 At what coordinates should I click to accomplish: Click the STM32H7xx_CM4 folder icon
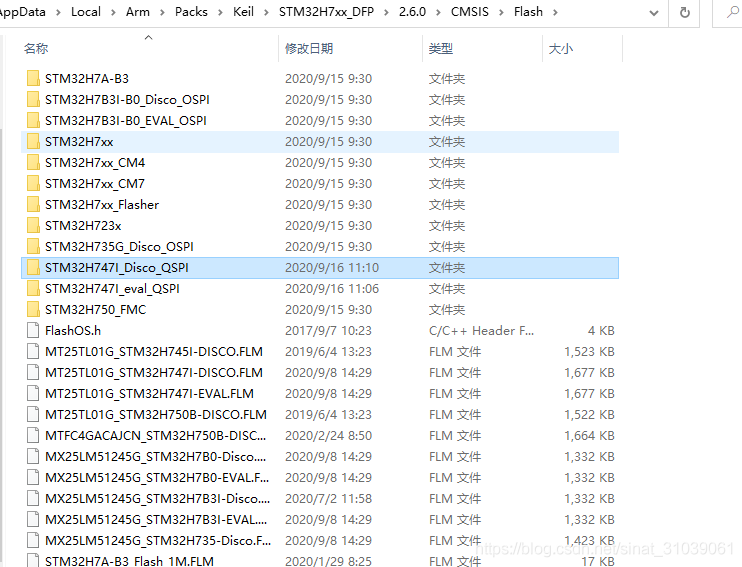pyautogui.click(x=33, y=162)
